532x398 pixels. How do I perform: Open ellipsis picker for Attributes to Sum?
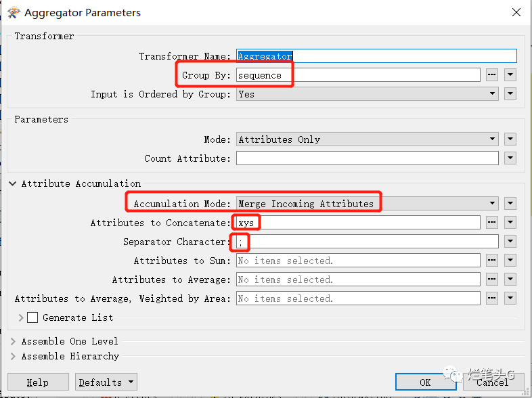(492, 261)
